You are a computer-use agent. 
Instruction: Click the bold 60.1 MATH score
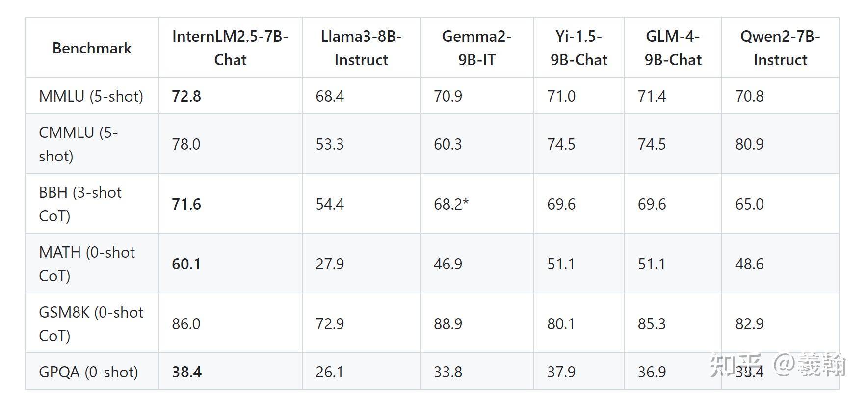click(x=186, y=264)
